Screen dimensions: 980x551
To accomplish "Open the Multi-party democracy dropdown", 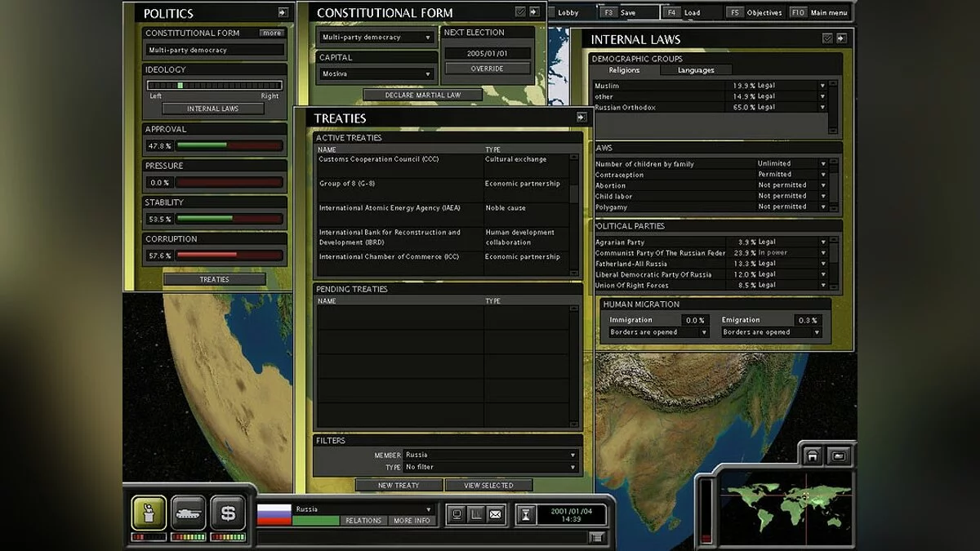I will [376, 38].
